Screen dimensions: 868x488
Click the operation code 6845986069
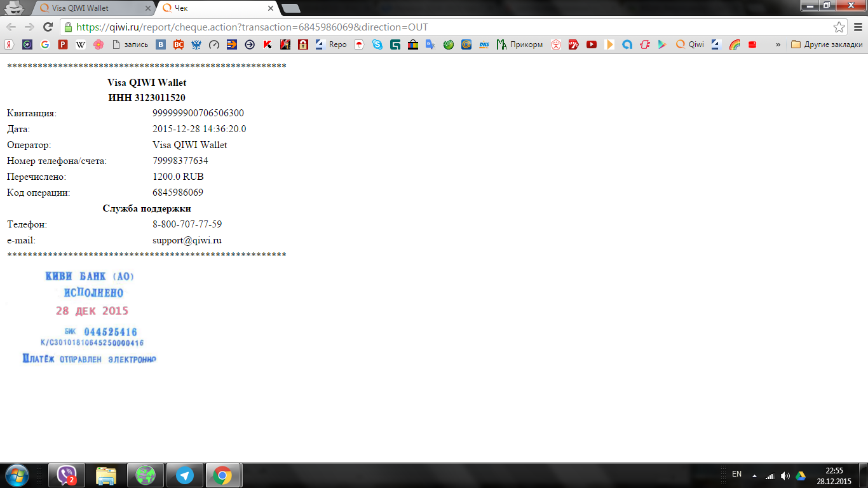click(x=178, y=193)
